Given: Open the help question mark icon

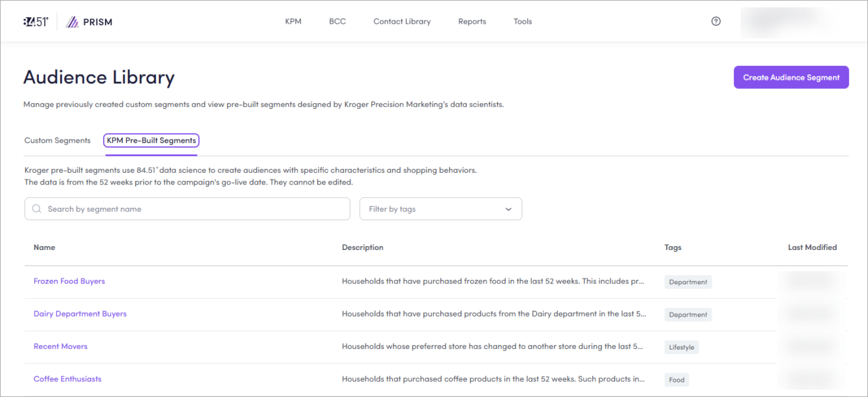Looking at the screenshot, I should click(716, 21).
